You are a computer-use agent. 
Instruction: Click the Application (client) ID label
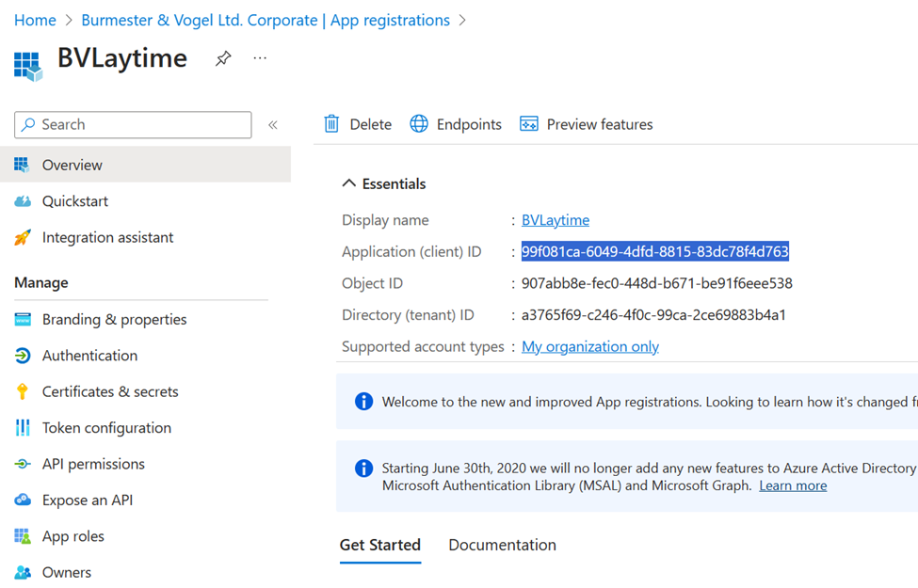(x=411, y=251)
